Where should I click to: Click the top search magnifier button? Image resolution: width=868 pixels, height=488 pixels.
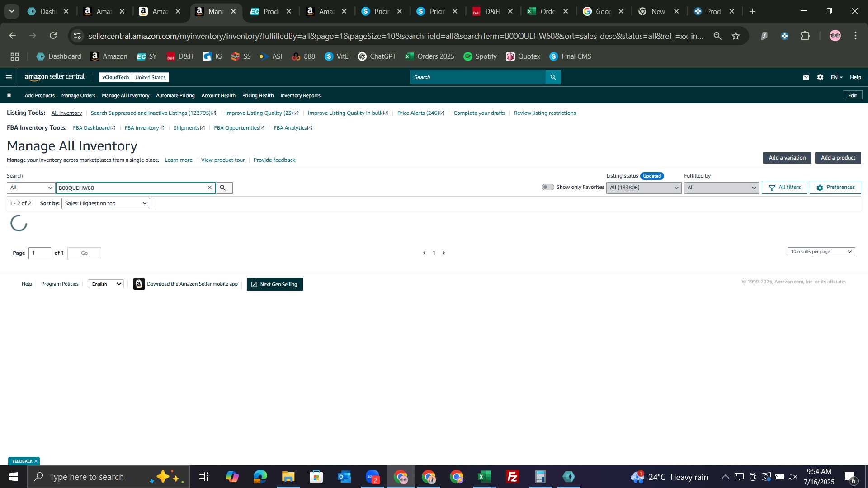(x=553, y=77)
